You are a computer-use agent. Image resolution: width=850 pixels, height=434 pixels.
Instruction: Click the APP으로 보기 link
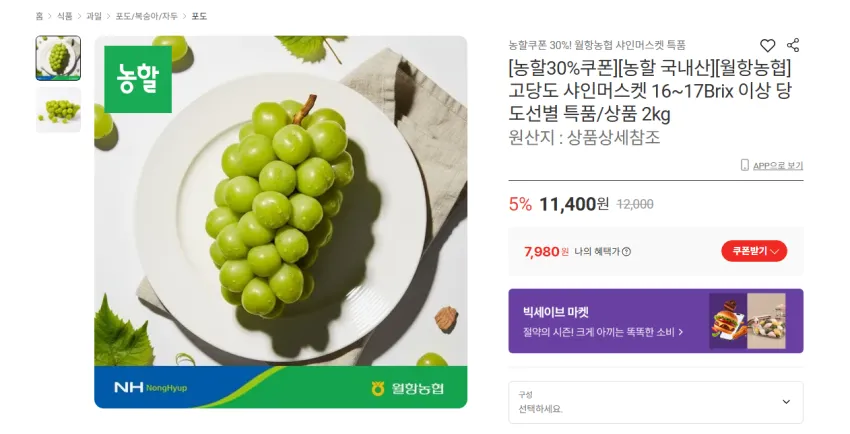pos(778,166)
